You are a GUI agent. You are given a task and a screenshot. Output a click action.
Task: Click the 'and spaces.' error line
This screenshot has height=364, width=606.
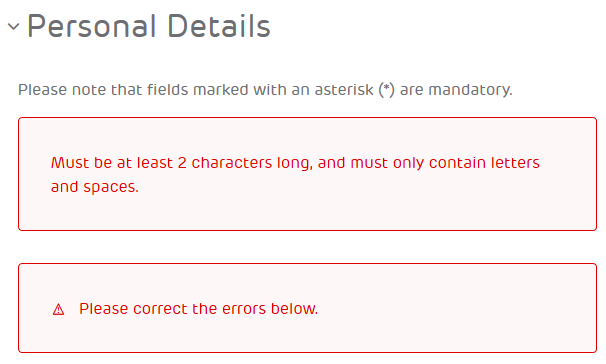(95, 187)
